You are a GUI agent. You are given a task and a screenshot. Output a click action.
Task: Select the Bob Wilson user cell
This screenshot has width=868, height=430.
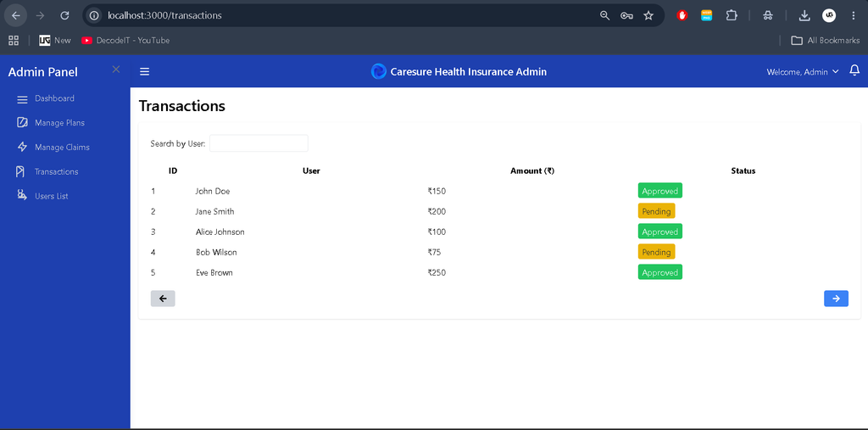pos(216,252)
